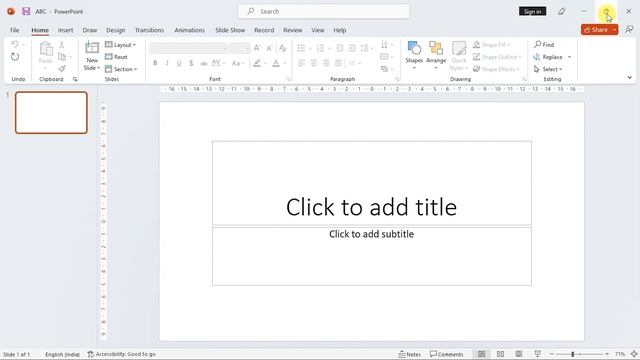This screenshot has width=640, height=360.
Task: Open the font size combo box
Action: 239,48
